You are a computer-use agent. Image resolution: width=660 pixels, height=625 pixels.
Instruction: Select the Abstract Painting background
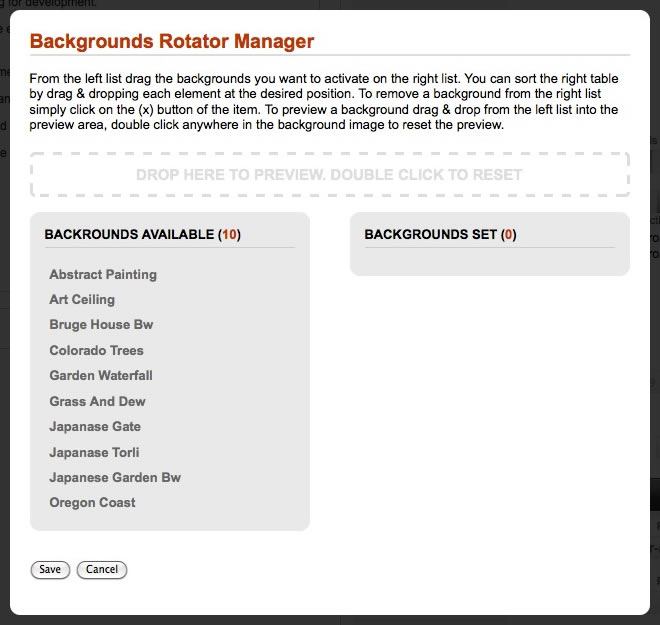pyautogui.click(x=103, y=274)
